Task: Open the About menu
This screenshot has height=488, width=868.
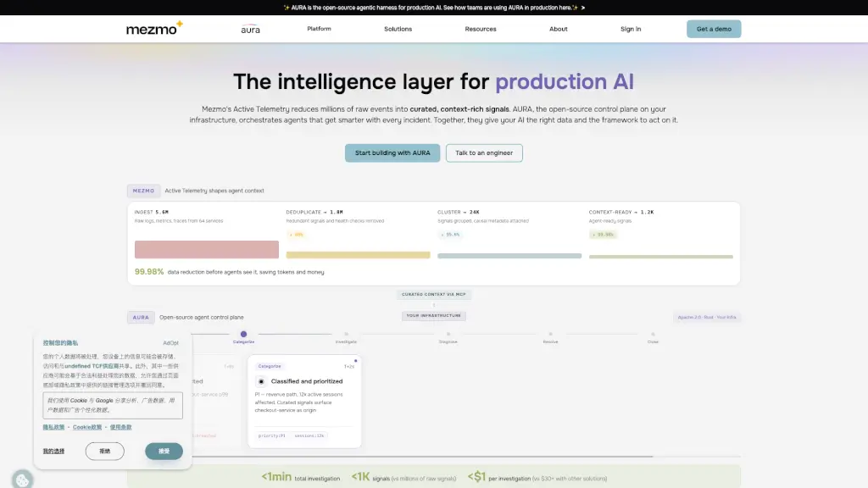Action: pos(558,29)
